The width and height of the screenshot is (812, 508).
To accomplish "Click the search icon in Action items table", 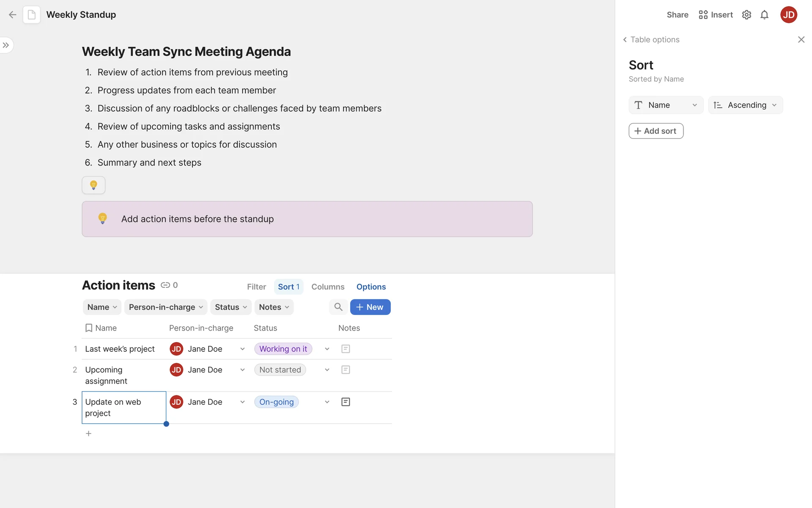I will click(x=338, y=307).
